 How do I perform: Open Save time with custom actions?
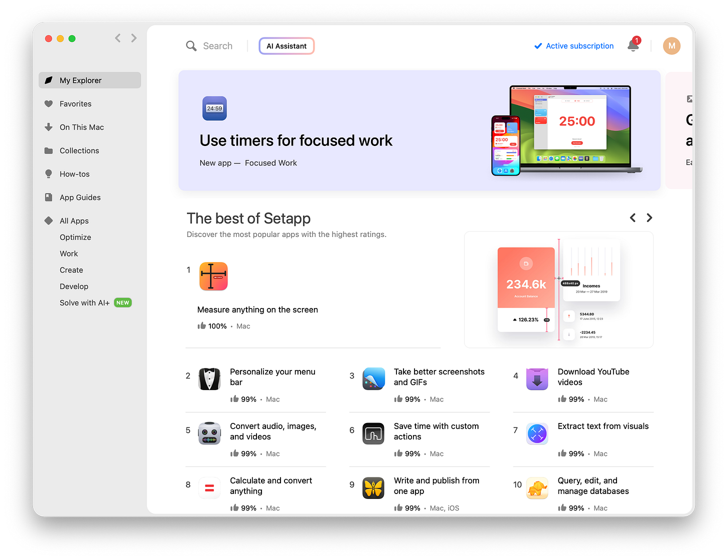point(436,431)
